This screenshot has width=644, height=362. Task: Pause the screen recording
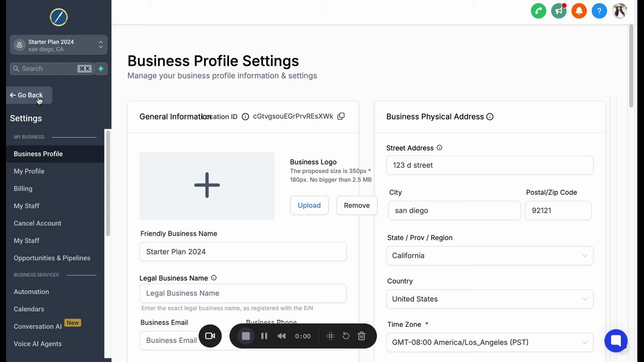[x=264, y=336]
